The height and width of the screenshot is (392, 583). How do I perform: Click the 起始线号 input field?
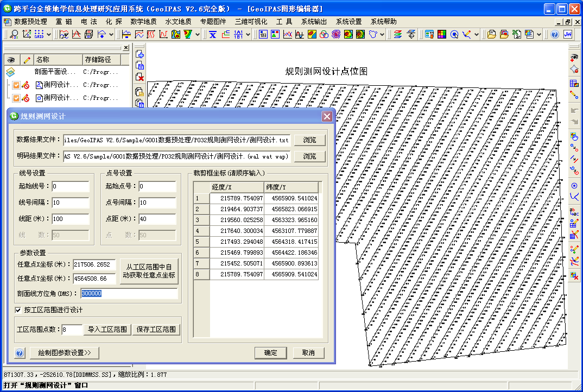(x=70, y=186)
